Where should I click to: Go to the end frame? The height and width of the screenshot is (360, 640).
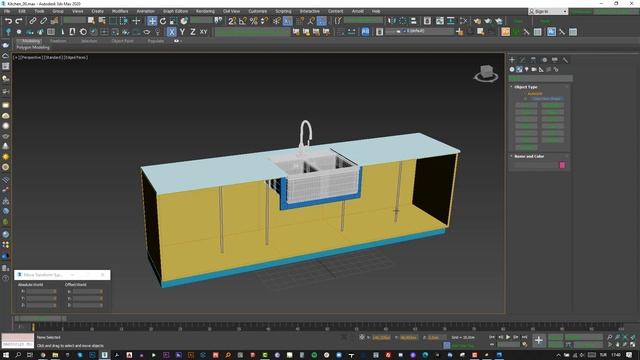click(x=524, y=337)
